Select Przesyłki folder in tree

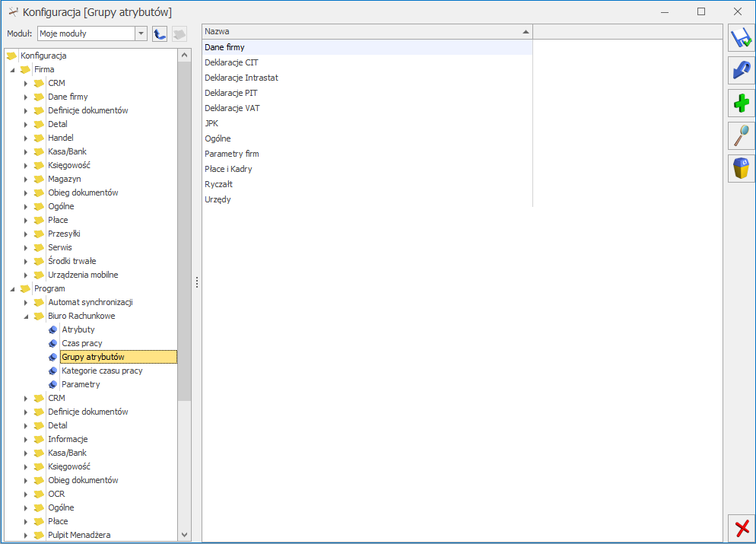[x=64, y=234]
